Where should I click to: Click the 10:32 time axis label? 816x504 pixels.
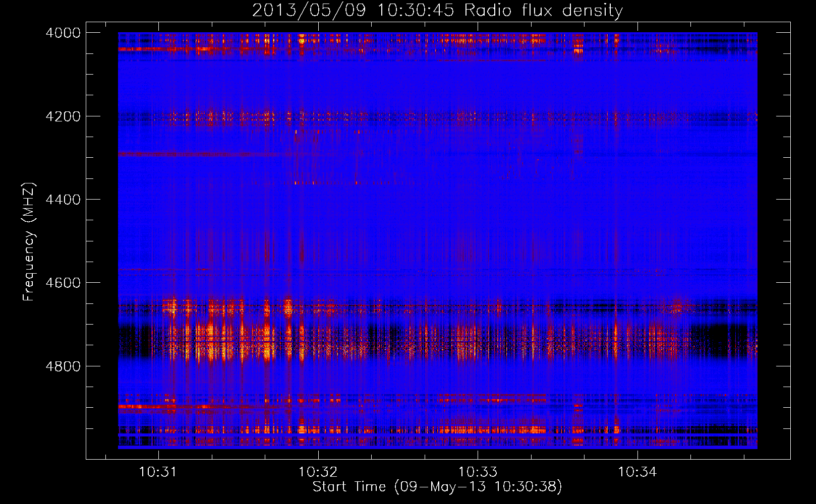(318, 472)
